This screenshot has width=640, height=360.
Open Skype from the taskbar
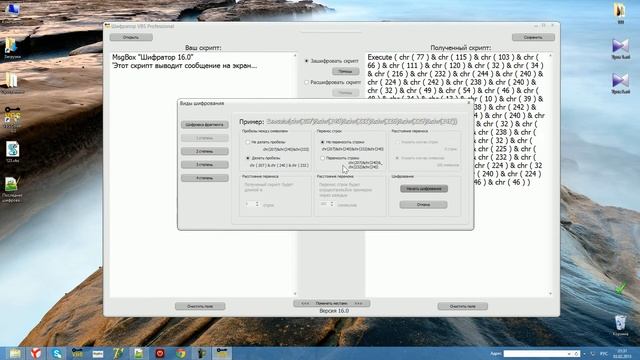(57, 353)
